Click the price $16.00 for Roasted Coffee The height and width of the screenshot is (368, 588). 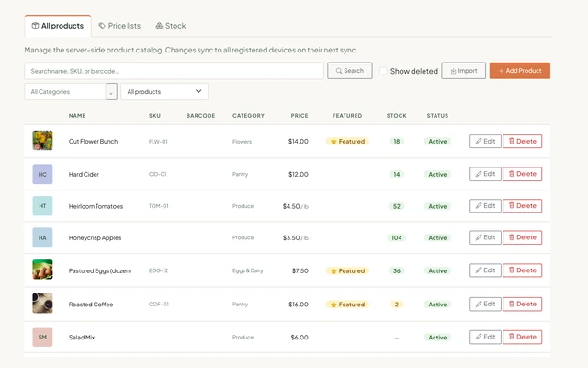coord(299,305)
